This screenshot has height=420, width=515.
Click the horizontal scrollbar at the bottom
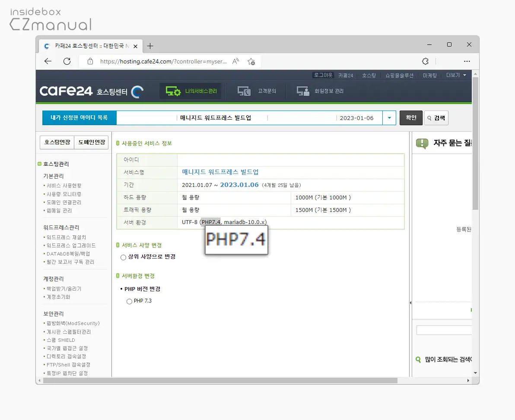(x=220, y=381)
